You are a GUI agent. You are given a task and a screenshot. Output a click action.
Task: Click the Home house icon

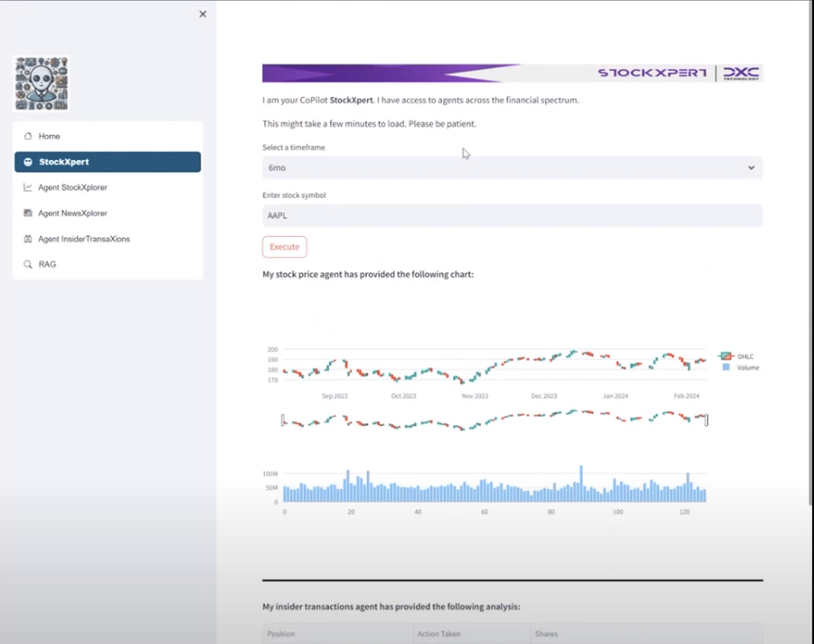[x=28, y=136]
